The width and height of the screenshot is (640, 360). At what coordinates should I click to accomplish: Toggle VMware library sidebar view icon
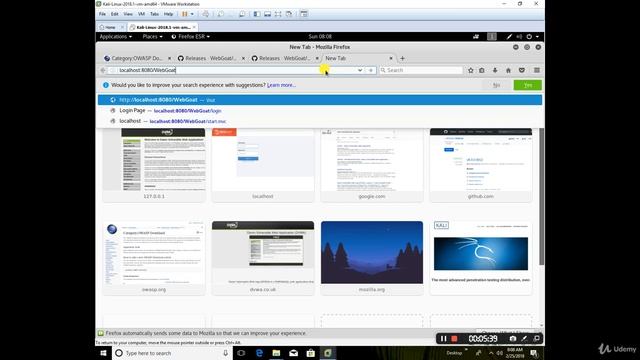[x=257, y=14]
